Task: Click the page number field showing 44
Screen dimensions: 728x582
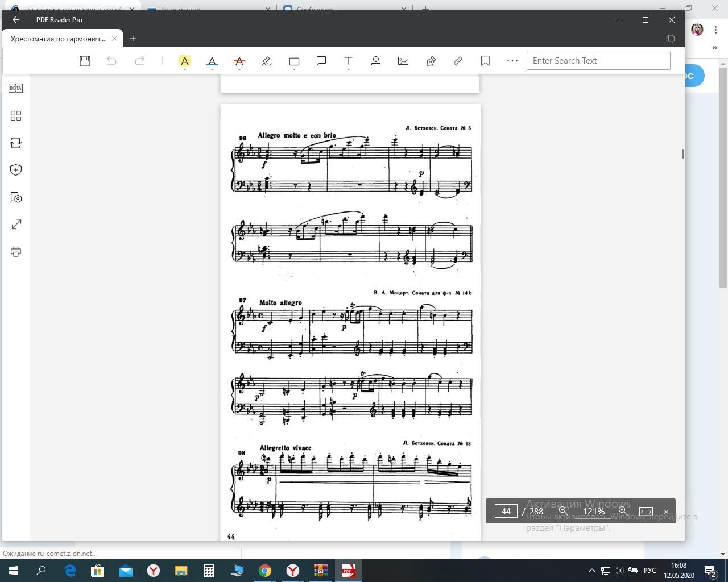Action: click(x=506, y=512)
